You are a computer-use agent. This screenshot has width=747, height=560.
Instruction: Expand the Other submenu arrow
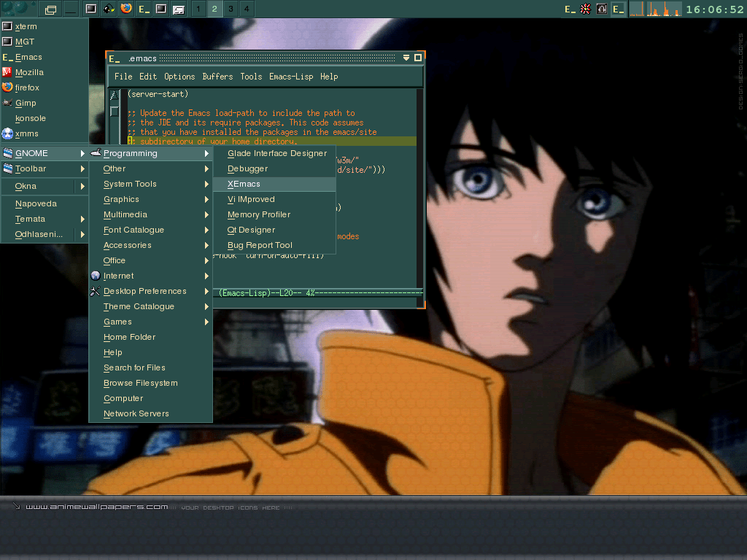[206, 168]
